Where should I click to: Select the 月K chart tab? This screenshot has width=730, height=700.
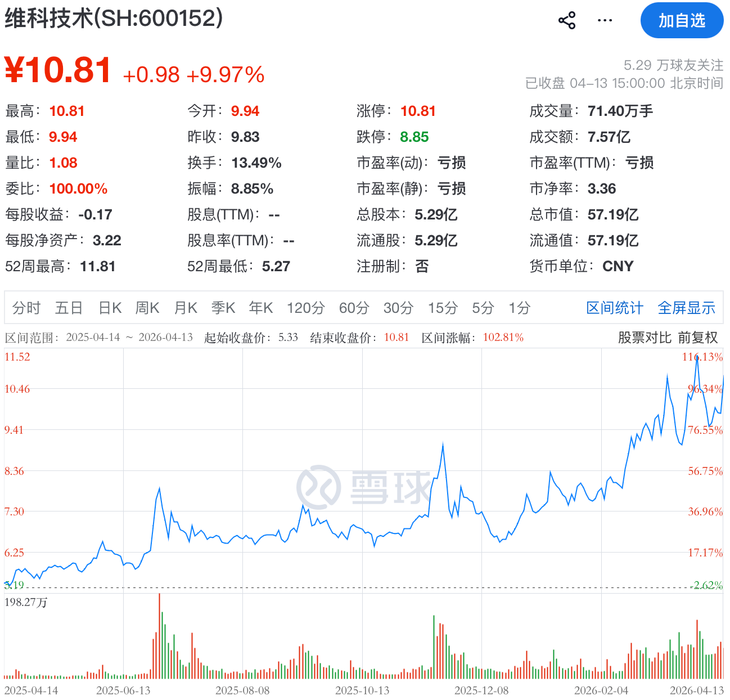[x=186, y=308]
